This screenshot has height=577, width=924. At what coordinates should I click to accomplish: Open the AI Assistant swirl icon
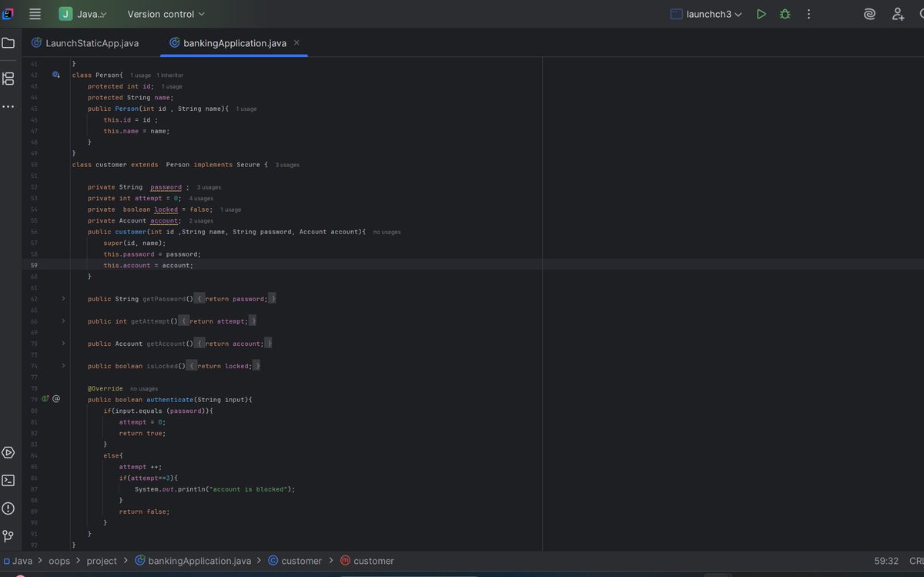click(x=869, y=14)
